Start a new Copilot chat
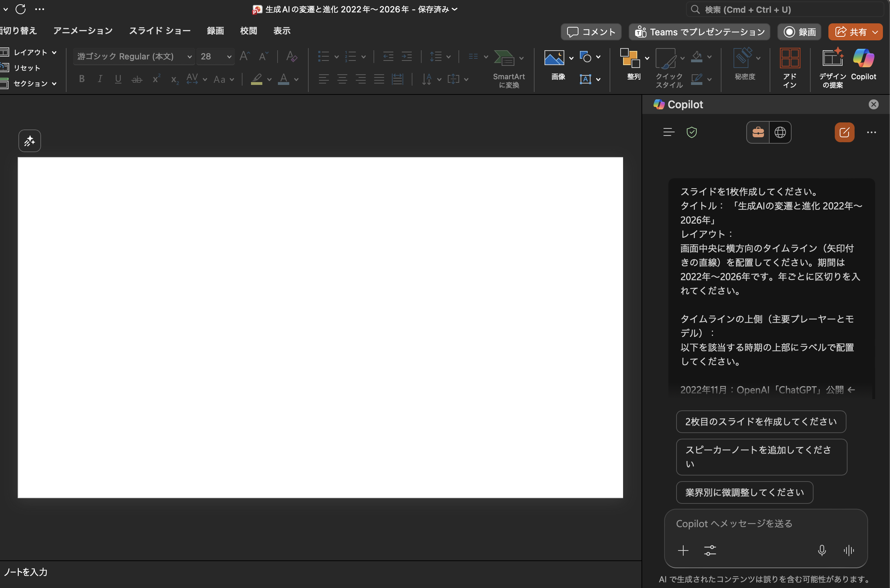The width and height of the screenshot is (890, 588). tap(844, 132)
